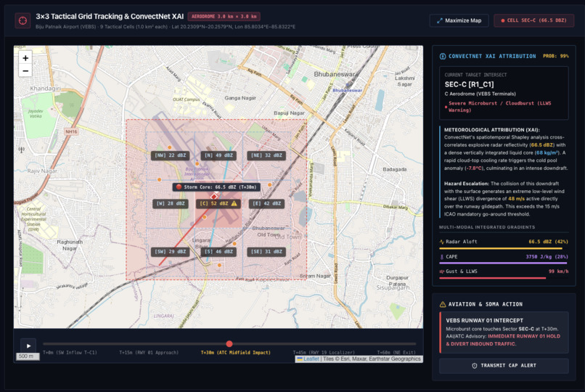Image resolution: width=585 pixels, height=392 pixels.
Task: Jump to T+0m SW Inflow timeline step
Action: [x=70, y=353]
